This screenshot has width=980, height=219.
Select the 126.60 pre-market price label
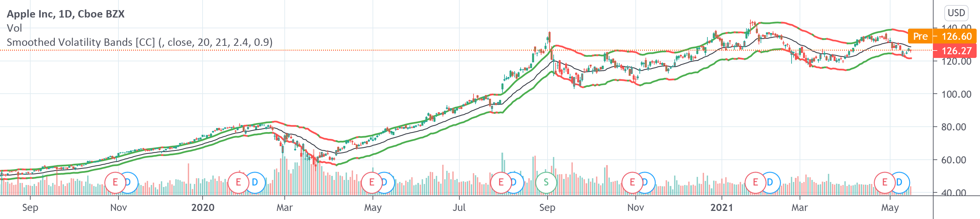pyautogui.click(x=956, y=37)
